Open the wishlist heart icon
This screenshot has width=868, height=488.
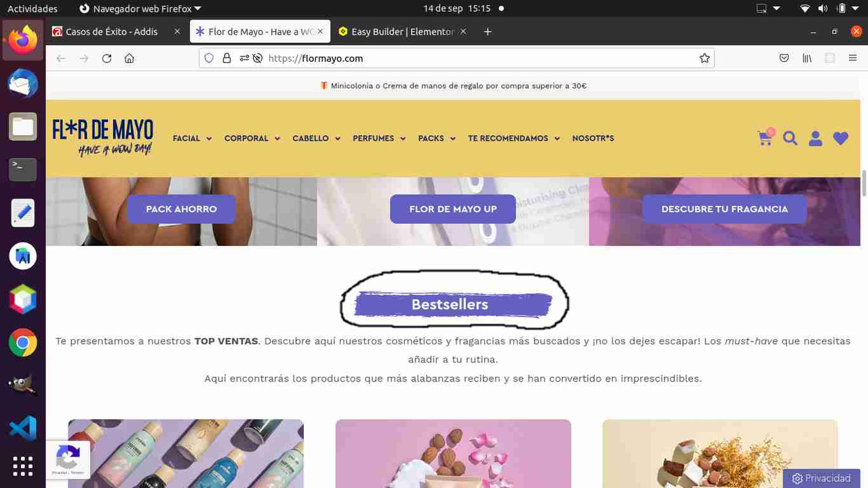click(841, 138)
